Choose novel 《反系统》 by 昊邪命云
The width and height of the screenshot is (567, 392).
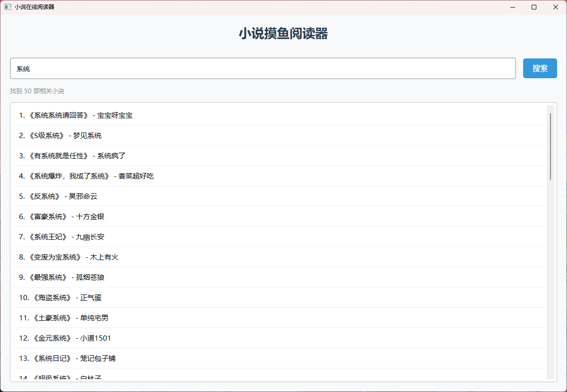click(x=58, y=196)
